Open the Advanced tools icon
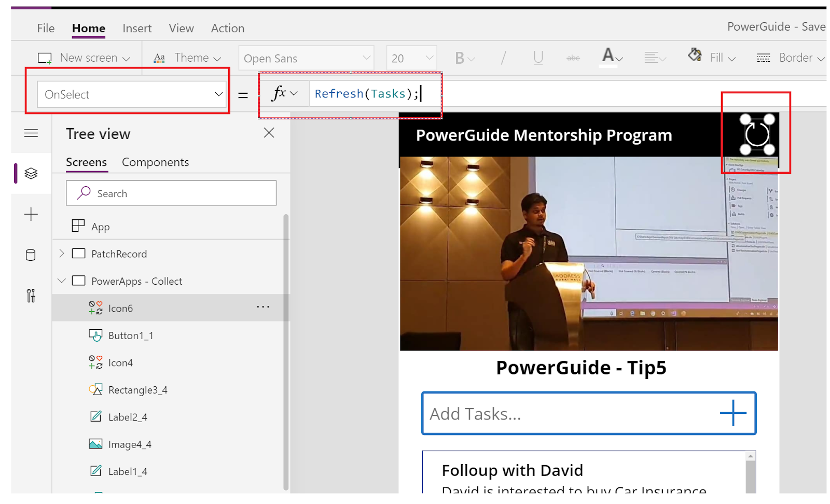 (31, 296)
